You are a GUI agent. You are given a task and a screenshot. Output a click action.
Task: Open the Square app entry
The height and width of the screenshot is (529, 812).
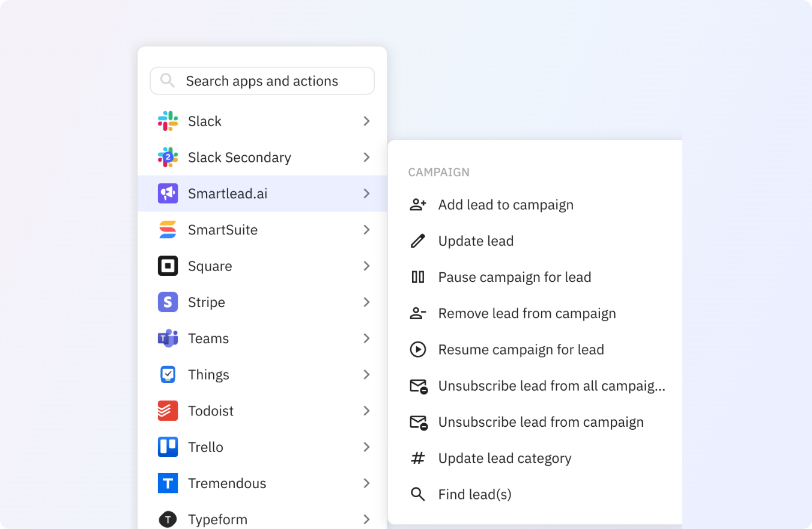(x=262, y=266)
